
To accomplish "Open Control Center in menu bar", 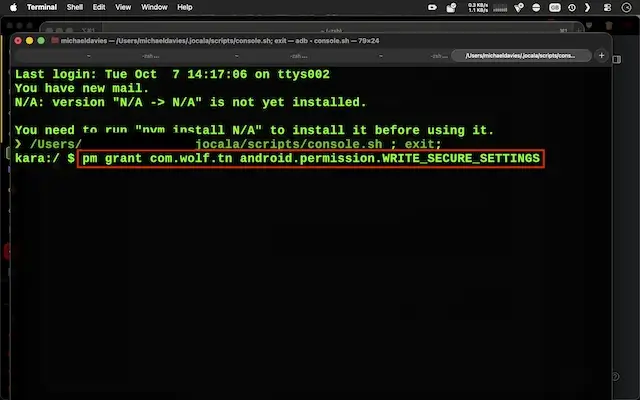I will 608,7.
